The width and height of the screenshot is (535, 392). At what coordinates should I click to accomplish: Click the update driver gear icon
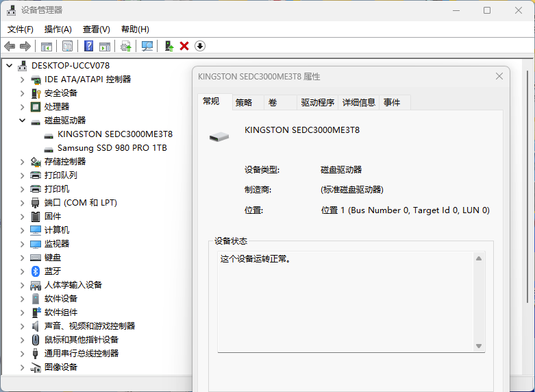tap(126, 46)
